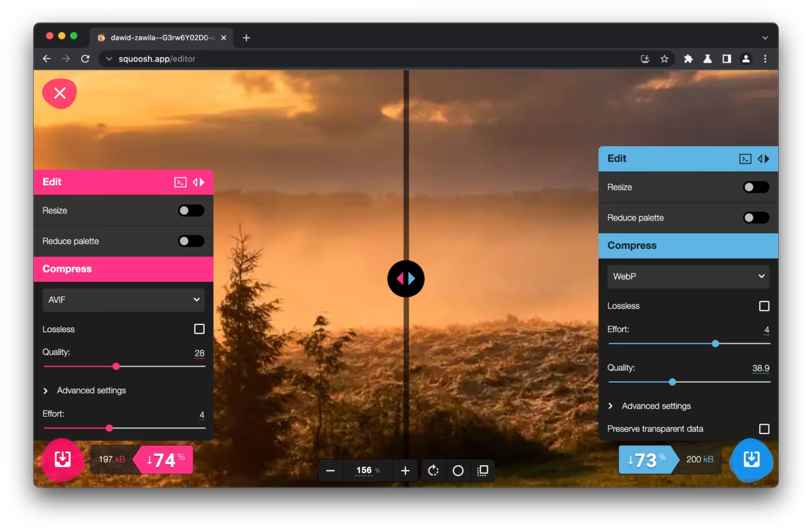Image resolution: width=812 pixels, height=532 pixels.
Task: Enable the Preserve transparent data checkbox
Action: [x=764, y=429]
